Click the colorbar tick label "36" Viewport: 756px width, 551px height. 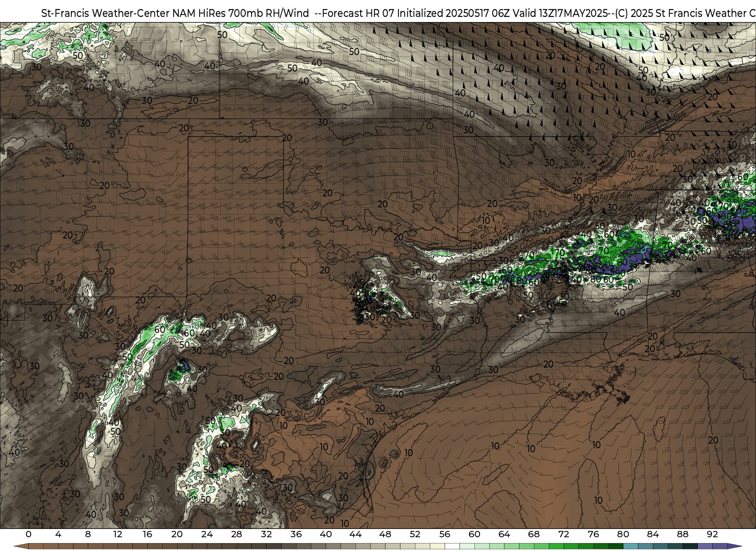pos(296,534)
